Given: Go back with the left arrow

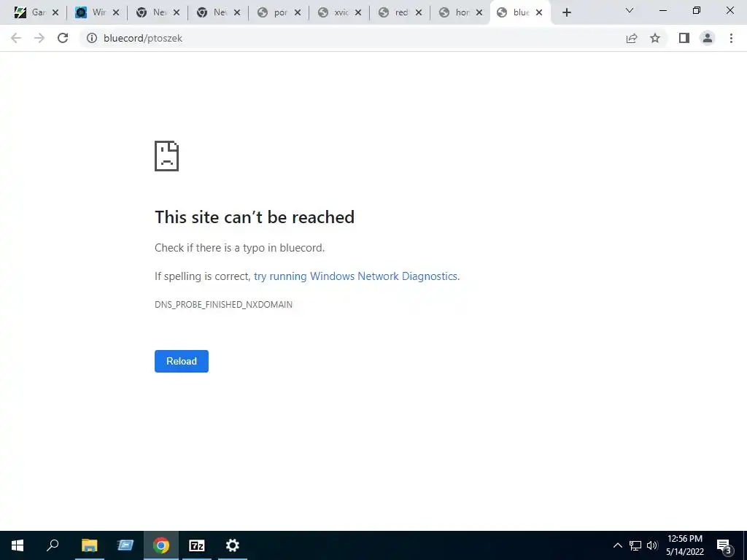Looking at the screenshot, I should point(16,38).
